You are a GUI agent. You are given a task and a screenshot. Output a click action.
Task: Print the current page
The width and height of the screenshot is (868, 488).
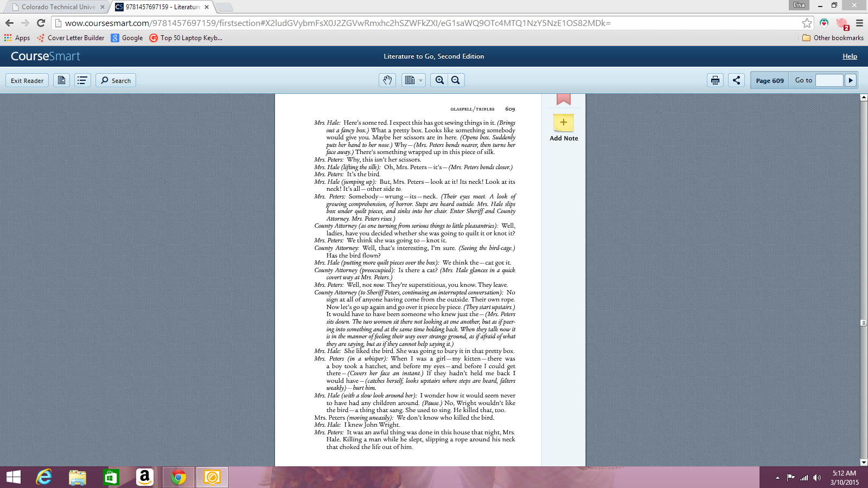point(715,80)
